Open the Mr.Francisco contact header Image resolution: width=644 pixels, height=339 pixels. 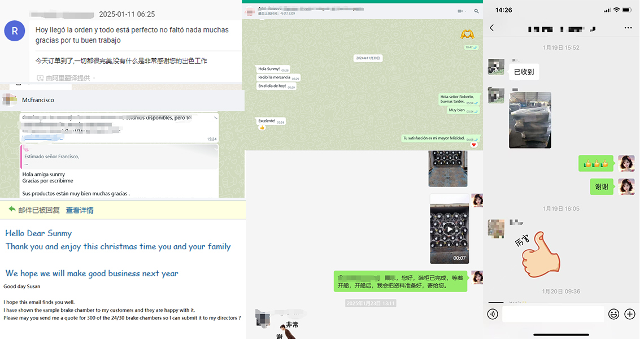38,100
